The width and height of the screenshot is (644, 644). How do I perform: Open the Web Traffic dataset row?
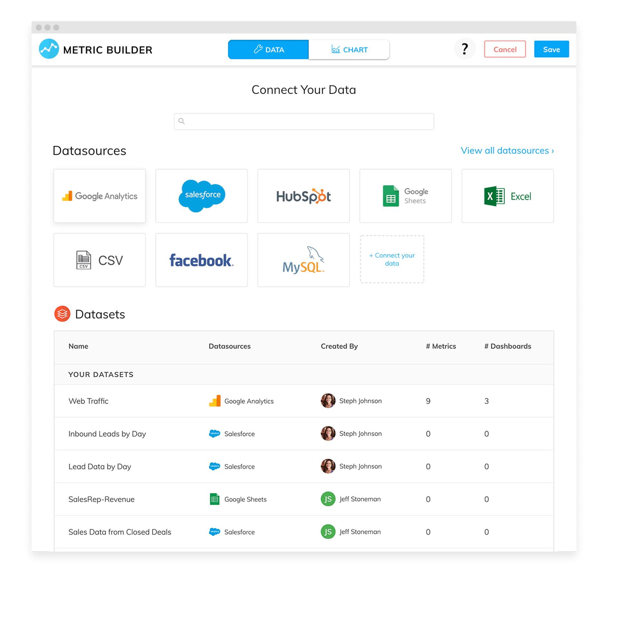coord(88,401)
